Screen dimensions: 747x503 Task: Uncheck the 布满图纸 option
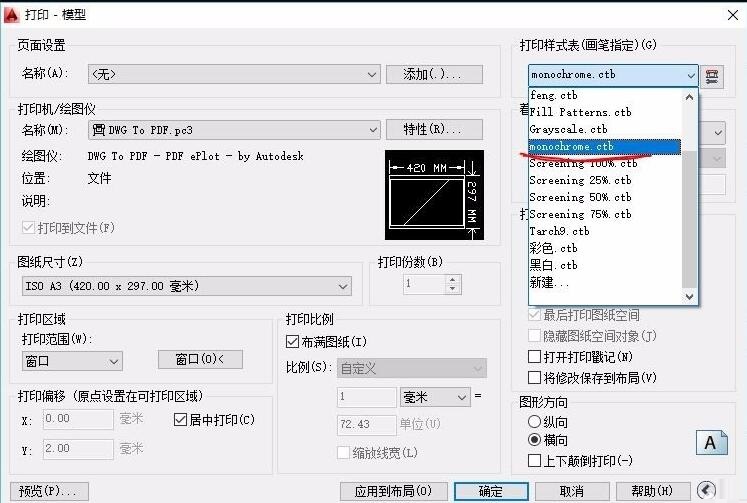pos(292,342)
